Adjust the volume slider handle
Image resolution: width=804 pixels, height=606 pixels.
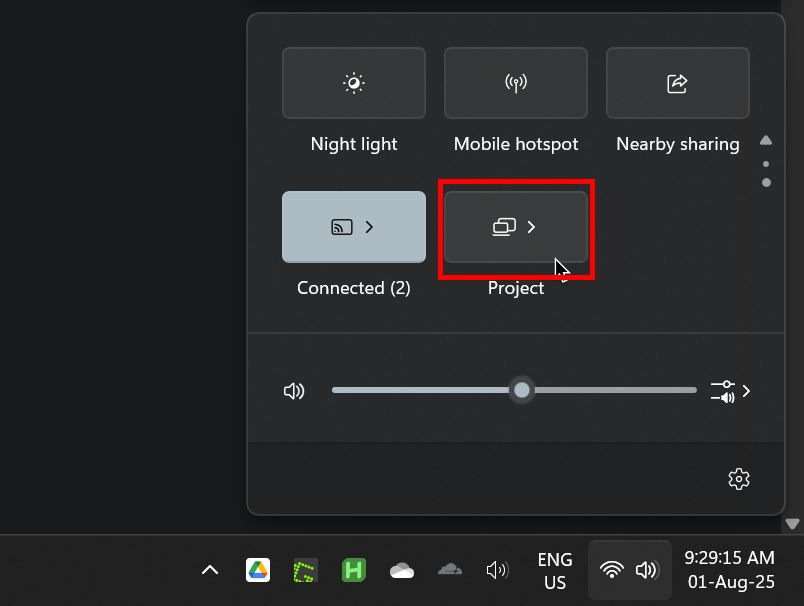pos(522,390)
